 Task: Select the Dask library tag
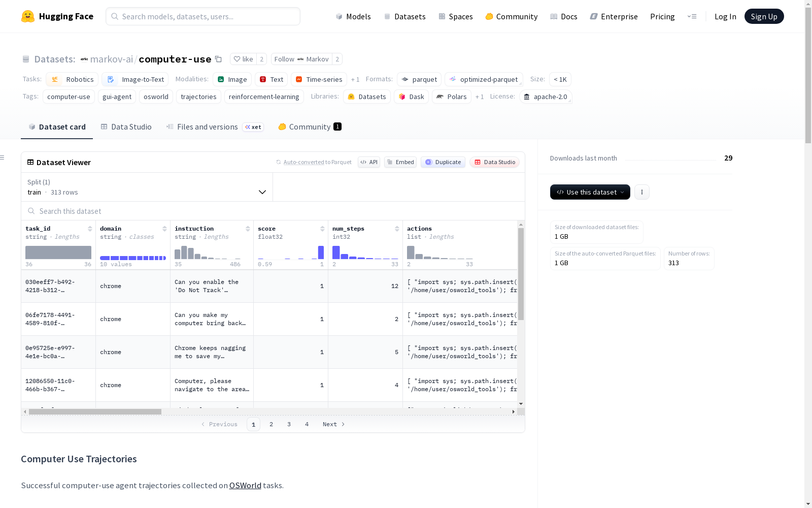click(411, 97)
